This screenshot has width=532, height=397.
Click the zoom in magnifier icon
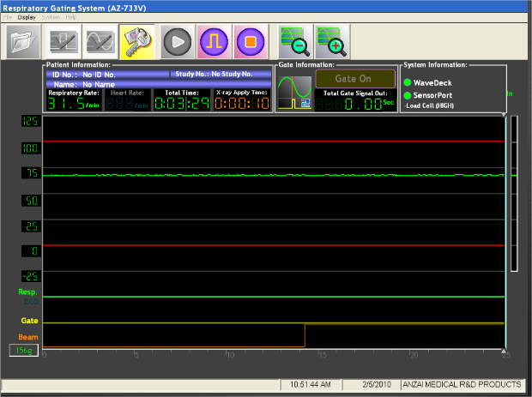pos(331,40)
